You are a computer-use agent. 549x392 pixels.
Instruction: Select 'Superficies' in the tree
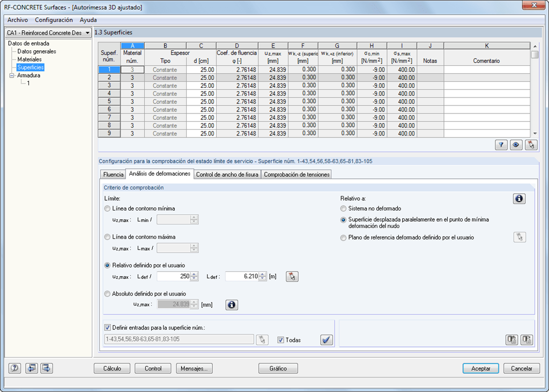31,67
